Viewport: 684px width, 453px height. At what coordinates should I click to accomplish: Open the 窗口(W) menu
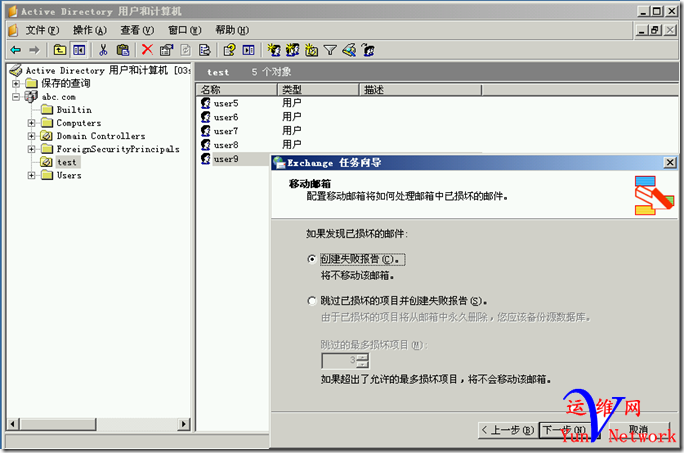click(185, 30)
